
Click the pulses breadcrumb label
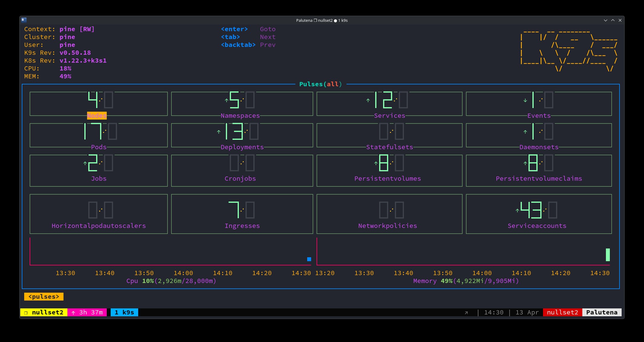[x=44, y=297]
